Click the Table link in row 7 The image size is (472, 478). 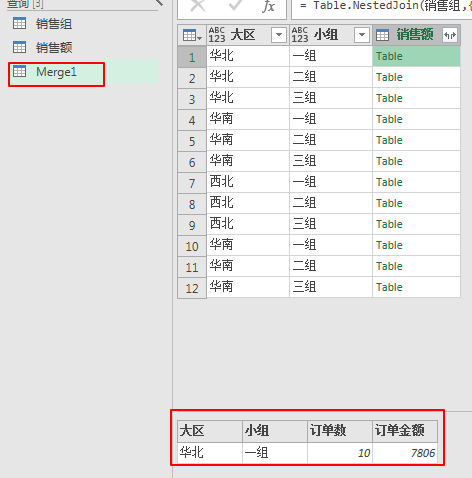[x=389, y=182]
